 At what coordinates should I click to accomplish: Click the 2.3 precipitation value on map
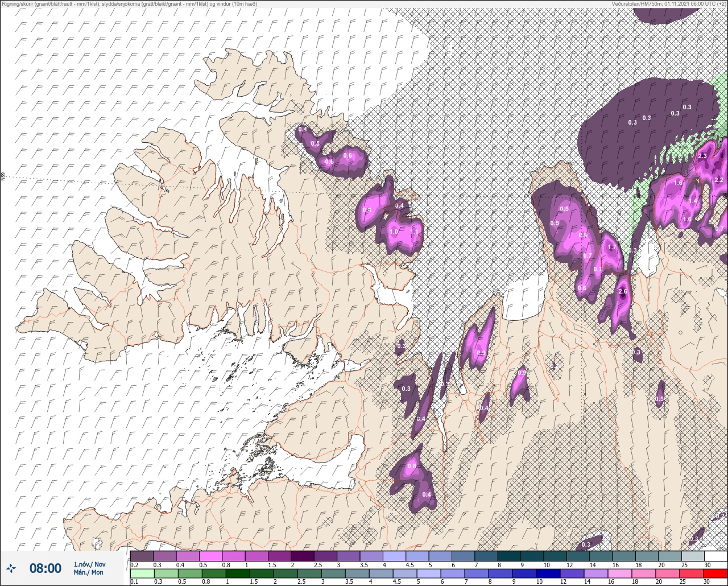tap(702, 156)
